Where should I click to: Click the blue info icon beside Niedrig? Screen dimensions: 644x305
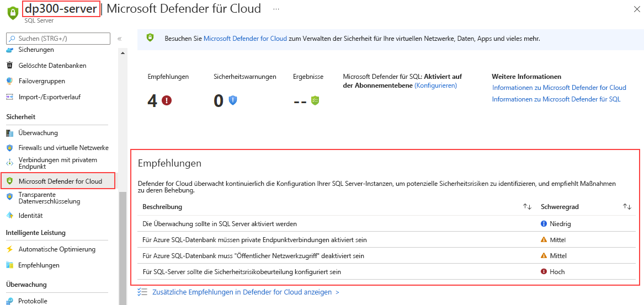pos(544,224)
